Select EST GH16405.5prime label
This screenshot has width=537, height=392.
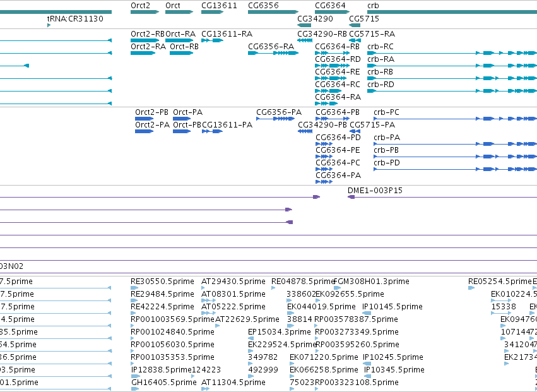[164, 383]
